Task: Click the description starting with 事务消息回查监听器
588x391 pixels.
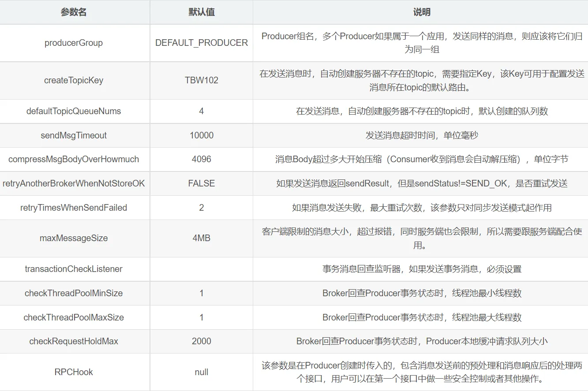Action: (x=422, y=269)
